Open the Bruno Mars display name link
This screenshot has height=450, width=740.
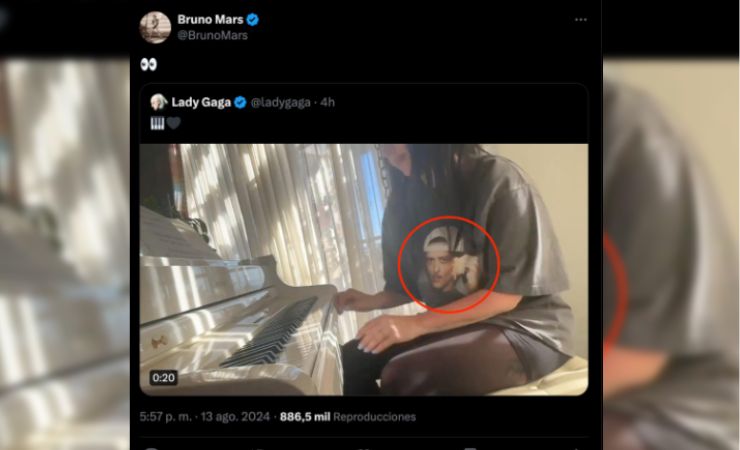(210, 19)
